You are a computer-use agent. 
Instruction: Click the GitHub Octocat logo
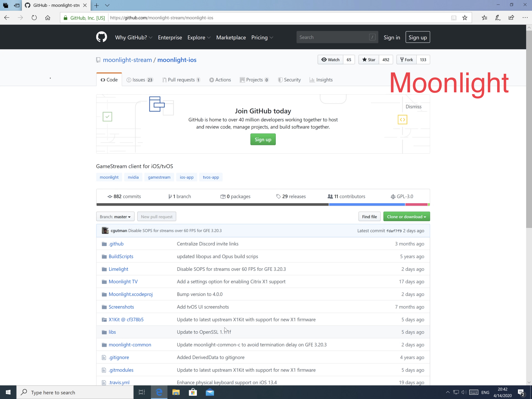click(x=101, y=37)
